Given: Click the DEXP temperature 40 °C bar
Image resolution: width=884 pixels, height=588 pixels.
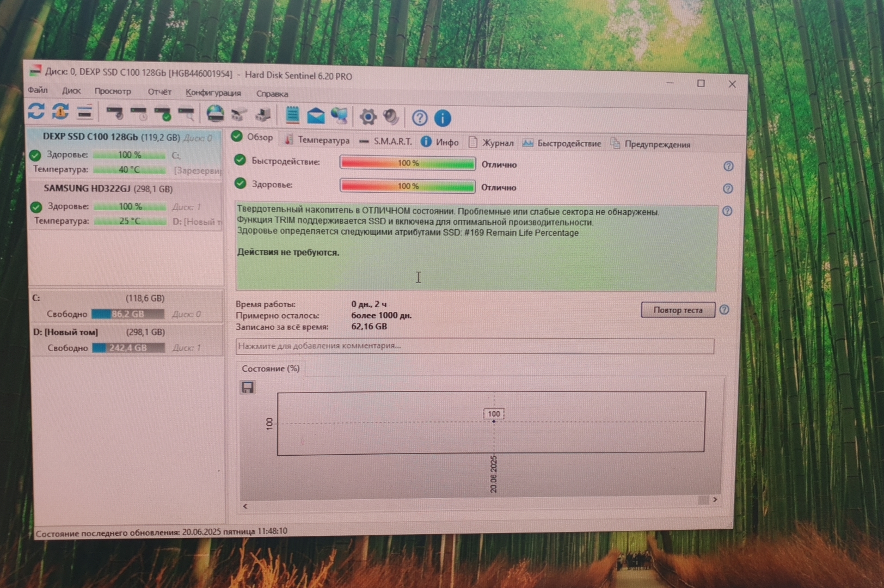Looking at the screenshot, I should tap(129, 170).
